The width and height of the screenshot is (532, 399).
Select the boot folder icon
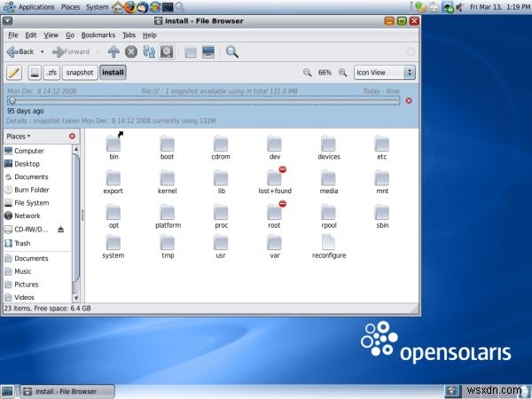click(167, 144)
